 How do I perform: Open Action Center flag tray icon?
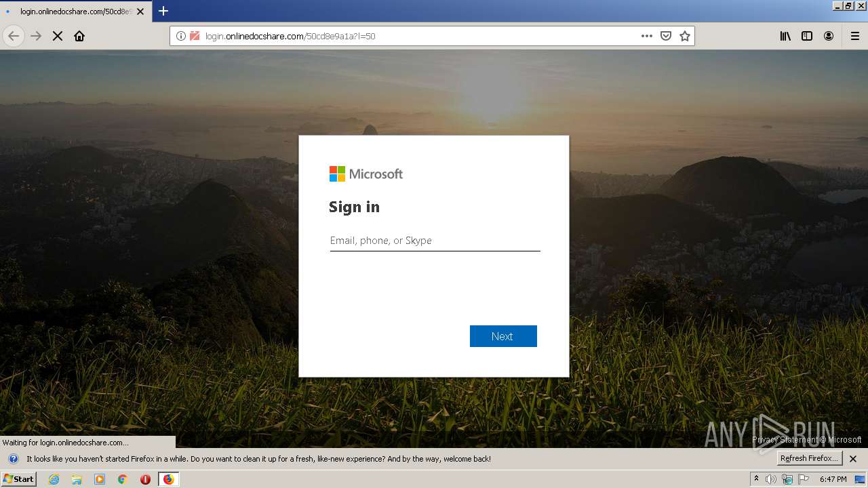(804, 479)
